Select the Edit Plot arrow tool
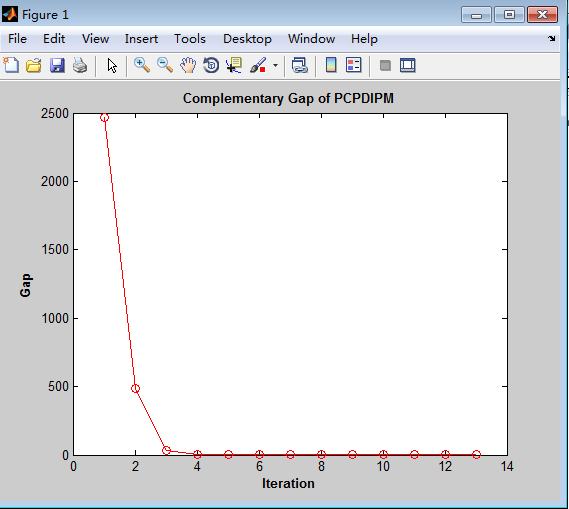569x509 pixels. 112,66
